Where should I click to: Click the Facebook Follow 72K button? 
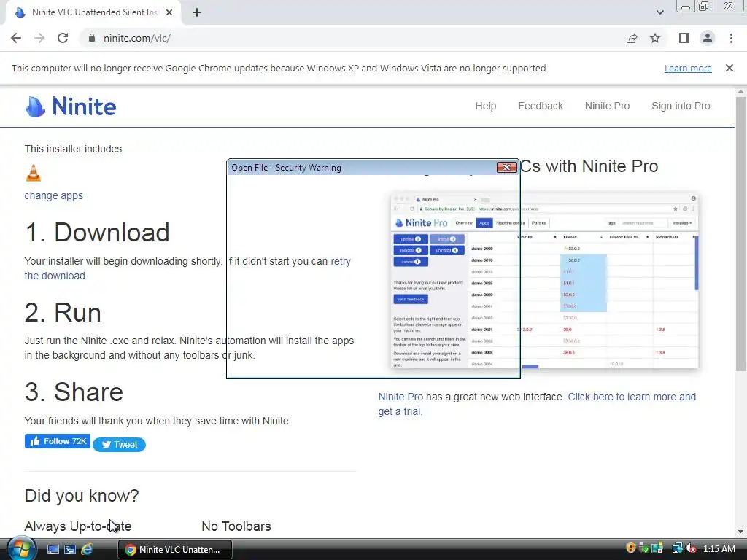[x=58, y=441]
